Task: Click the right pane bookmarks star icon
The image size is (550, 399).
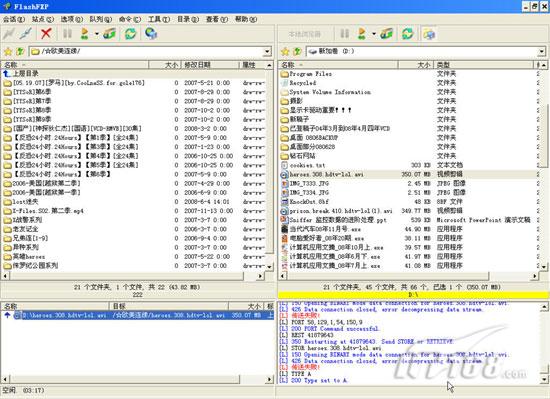Action: tap(285, 52)
